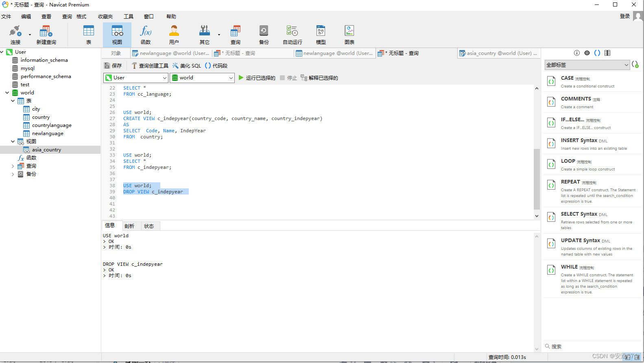Select the asia_country view
Image resolution: width=644 pixels, height=363 pixels.
46,150
